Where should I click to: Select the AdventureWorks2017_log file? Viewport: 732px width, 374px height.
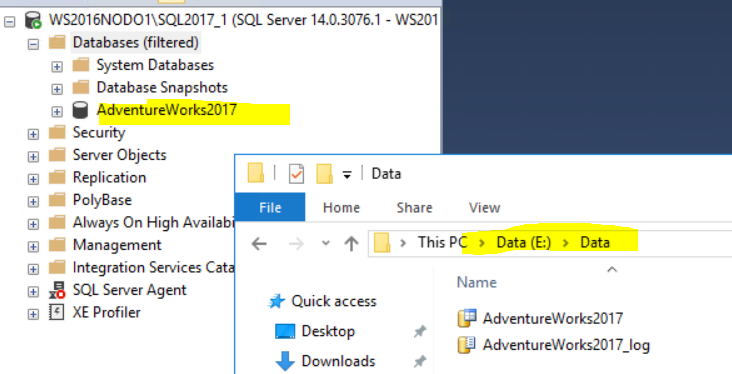pyautogui.click(x=554, y=345)
